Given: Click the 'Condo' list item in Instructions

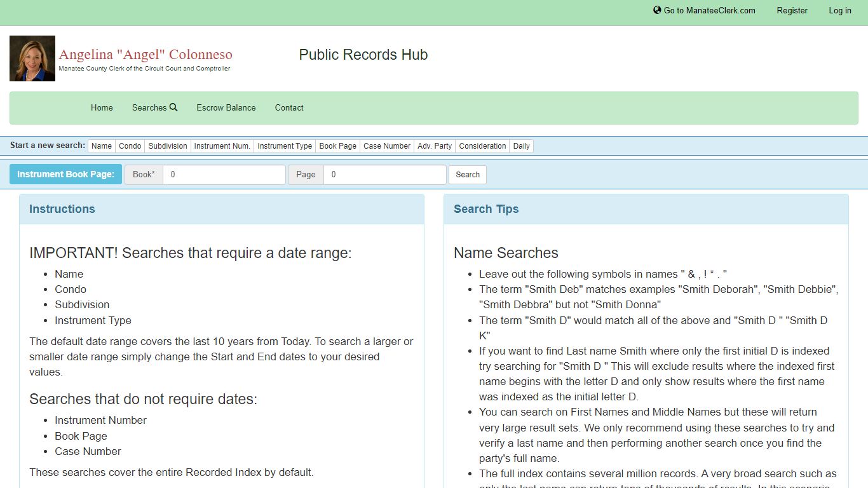Looking at the screenshot, I should [71, 289].
